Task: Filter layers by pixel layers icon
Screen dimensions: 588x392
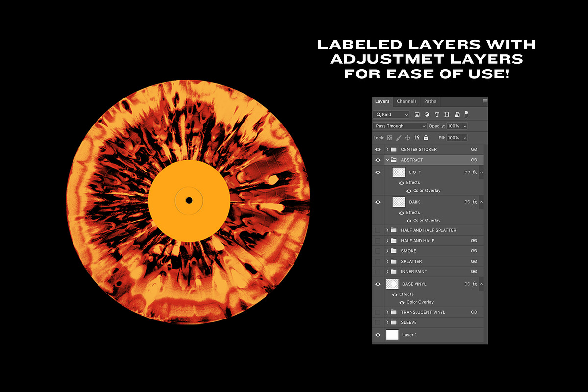Action: pos(417,114)
